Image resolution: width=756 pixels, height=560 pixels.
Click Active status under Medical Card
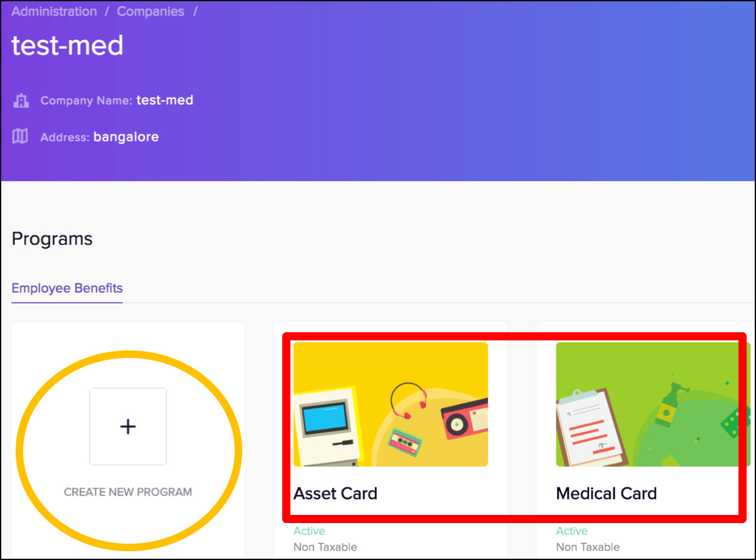pyautogui.click(x=572, y=531)
